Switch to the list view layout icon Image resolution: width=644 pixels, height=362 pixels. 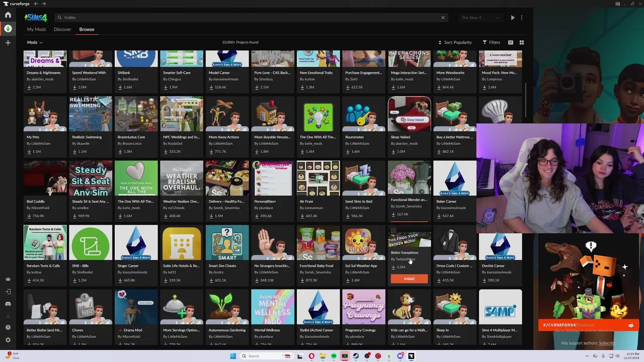coord(511,42)
